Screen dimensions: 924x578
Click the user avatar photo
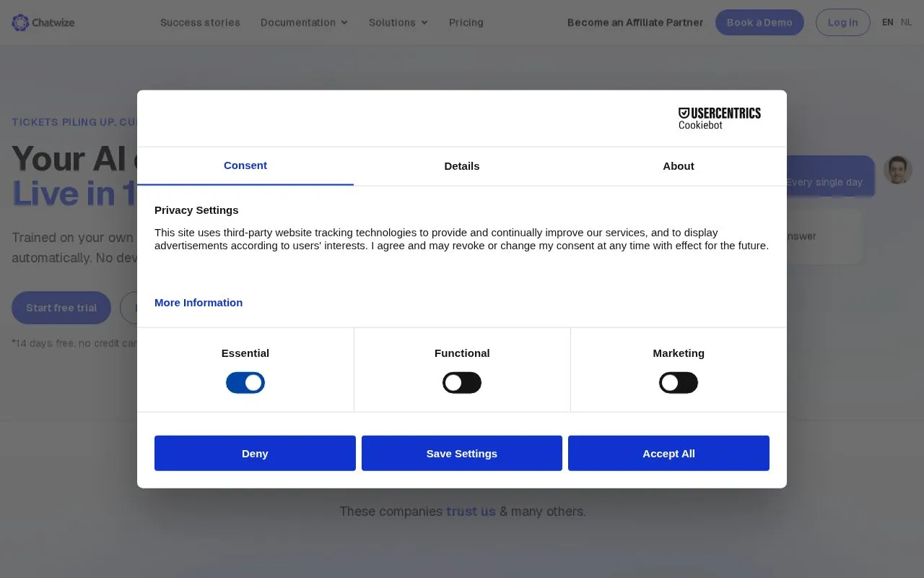coord(898,170)
